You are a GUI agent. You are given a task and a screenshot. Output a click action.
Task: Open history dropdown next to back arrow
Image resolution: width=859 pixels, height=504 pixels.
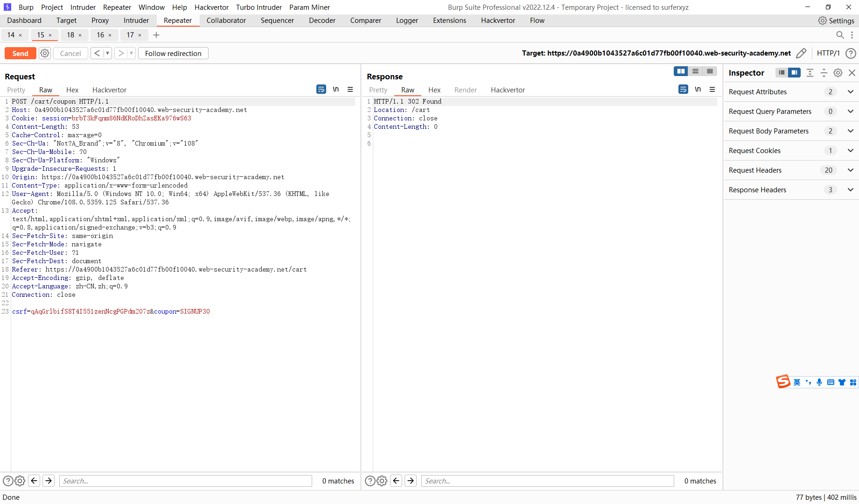107,53
